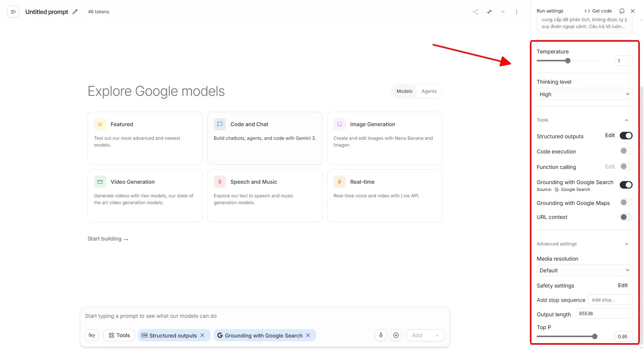
Task: Collapse the Advanced settings section
Action: click(627, 244)
